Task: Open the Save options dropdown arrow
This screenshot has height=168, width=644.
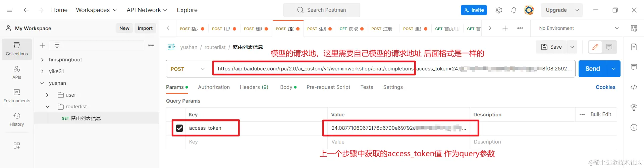Action: click(572, 47)
